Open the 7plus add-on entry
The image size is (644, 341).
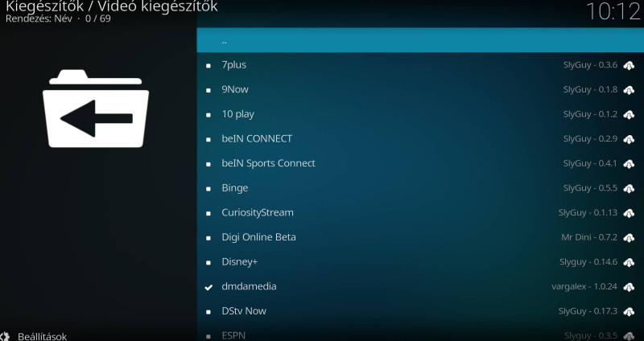click(x=420, y=65)
